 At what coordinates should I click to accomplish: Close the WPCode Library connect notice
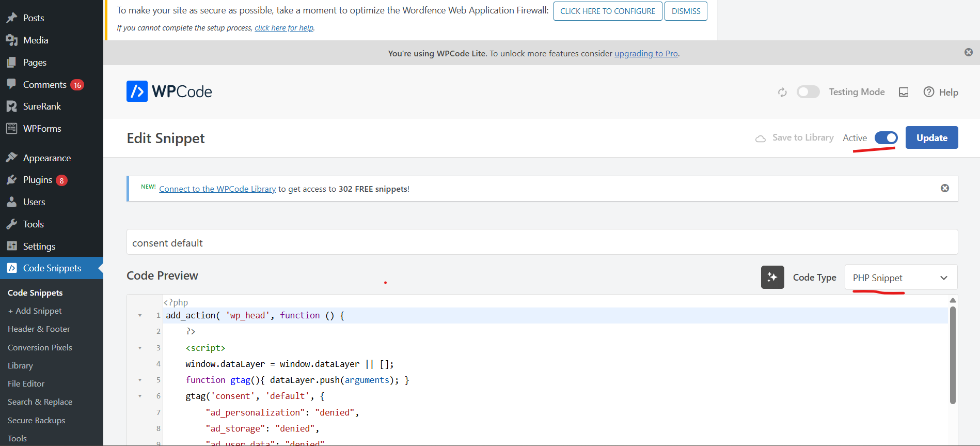pos(945,188)
